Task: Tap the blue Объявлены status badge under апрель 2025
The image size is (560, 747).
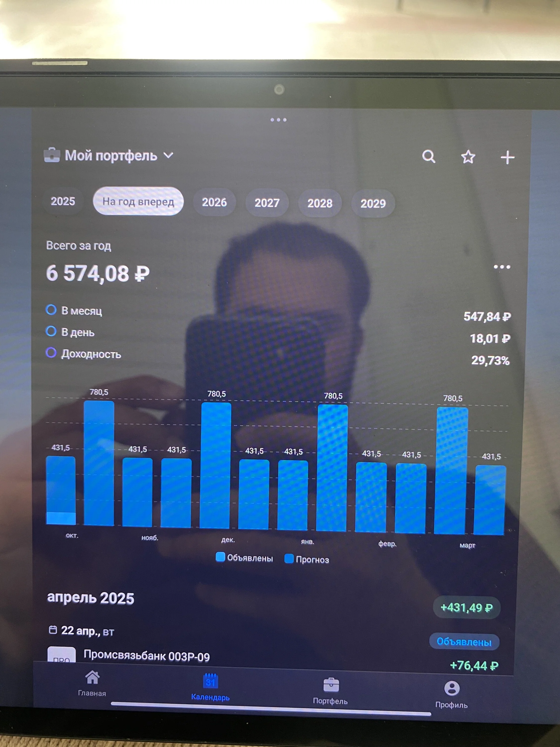Action: tap(464, 642)
